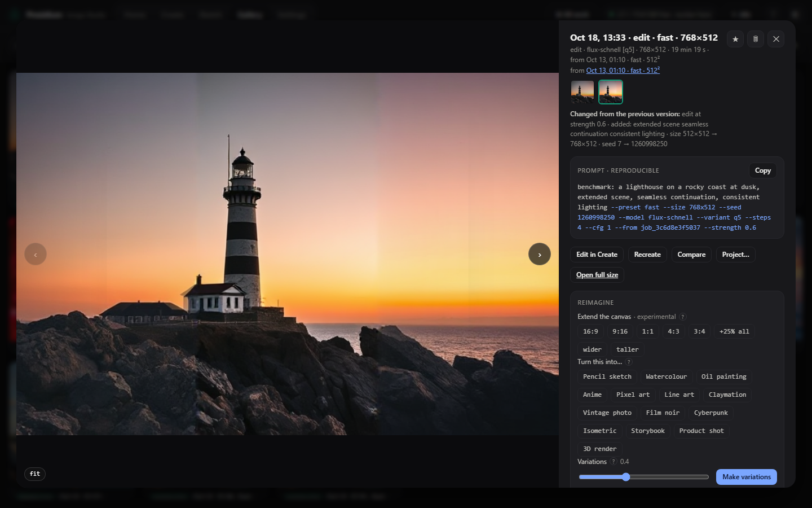Select the first version thumbnail
This screenshot has height=508, width=812.
[x=582, y=92]
